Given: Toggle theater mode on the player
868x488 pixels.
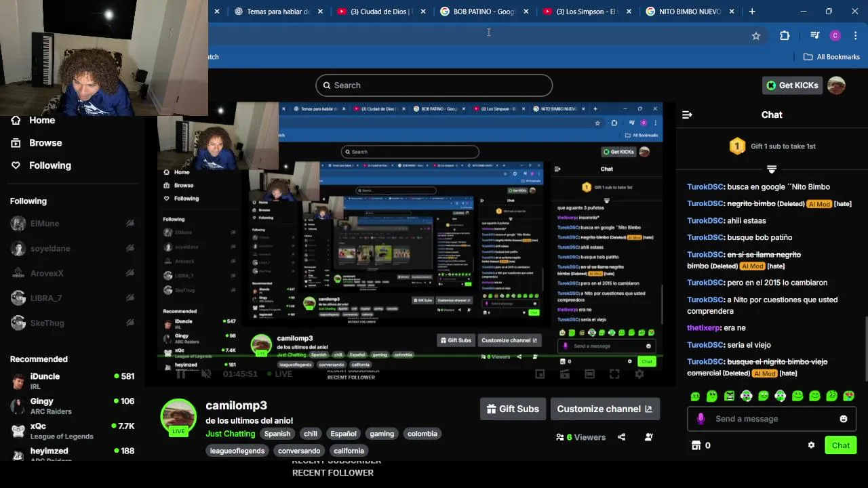Looking at the screenshot, I should [x=589, y=374].
